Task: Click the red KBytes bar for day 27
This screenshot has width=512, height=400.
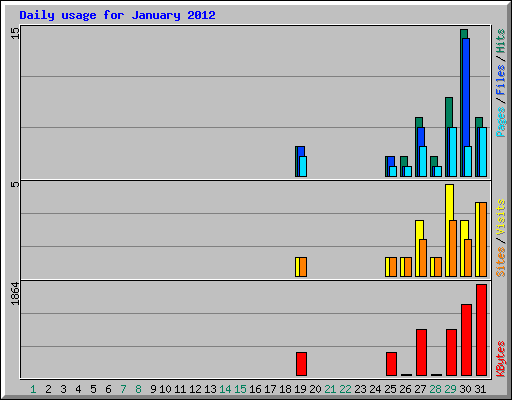Action: (421, 352)
